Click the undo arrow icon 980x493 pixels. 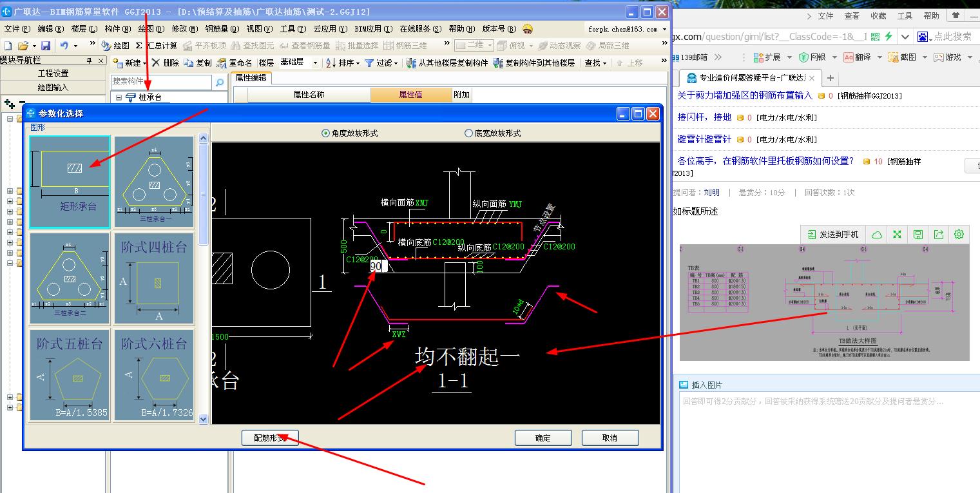click(x=64, y=46)
